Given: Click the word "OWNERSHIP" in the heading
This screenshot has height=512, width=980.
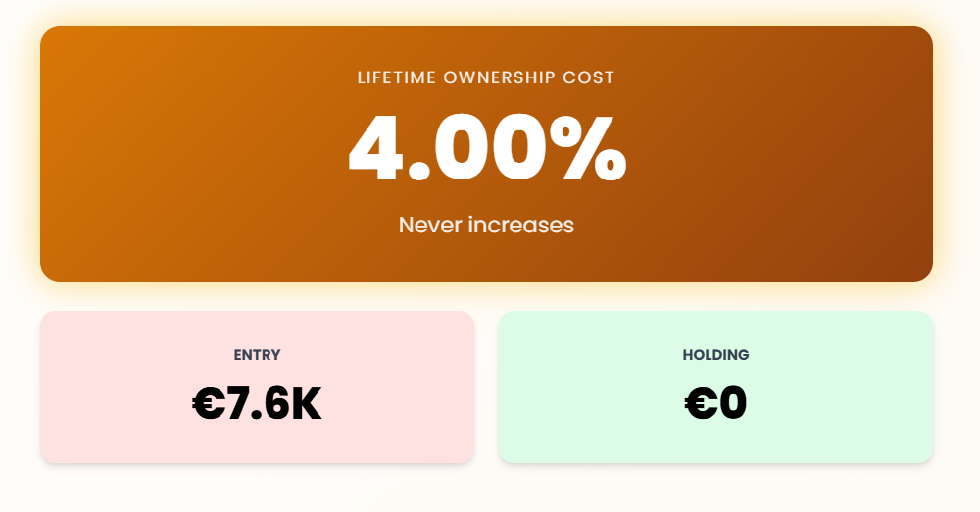Looking at the screenshot, I should [x=499, y=77].
